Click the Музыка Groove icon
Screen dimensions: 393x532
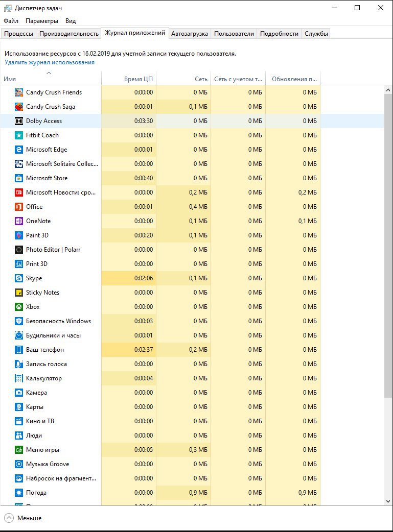coord(19,464)
